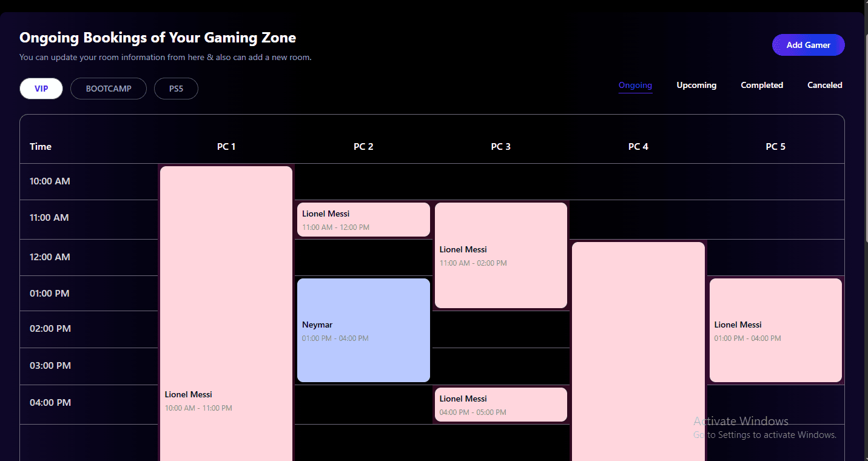Click the PC 5 column header
Viewport: 868px width, 461px height.
(775, 146)
